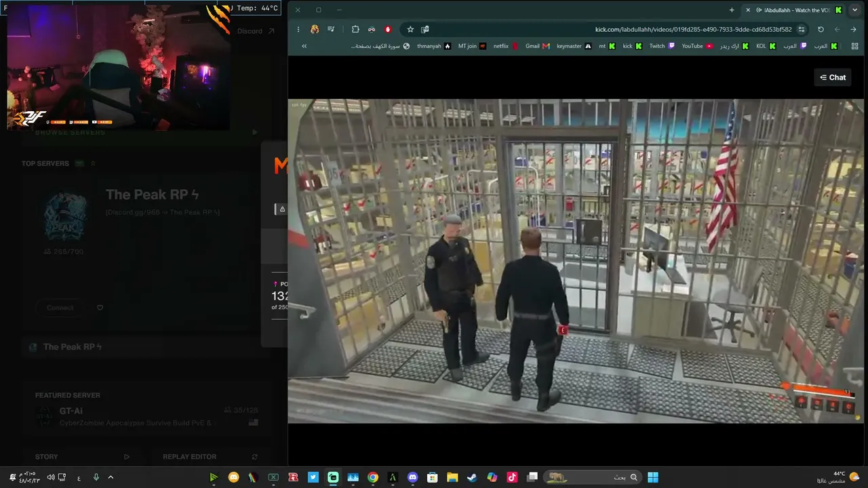Open Story mode in FiveM
Screen dimensions: 868x488
(x=82, y=457)
